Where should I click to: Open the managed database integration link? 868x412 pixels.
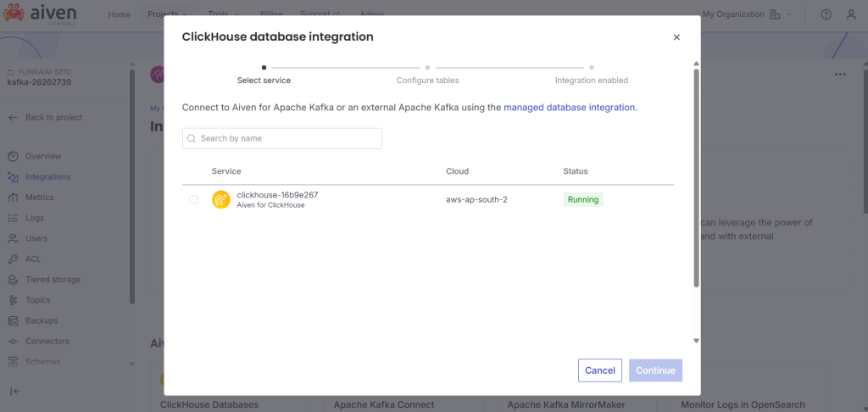point(569,108)
